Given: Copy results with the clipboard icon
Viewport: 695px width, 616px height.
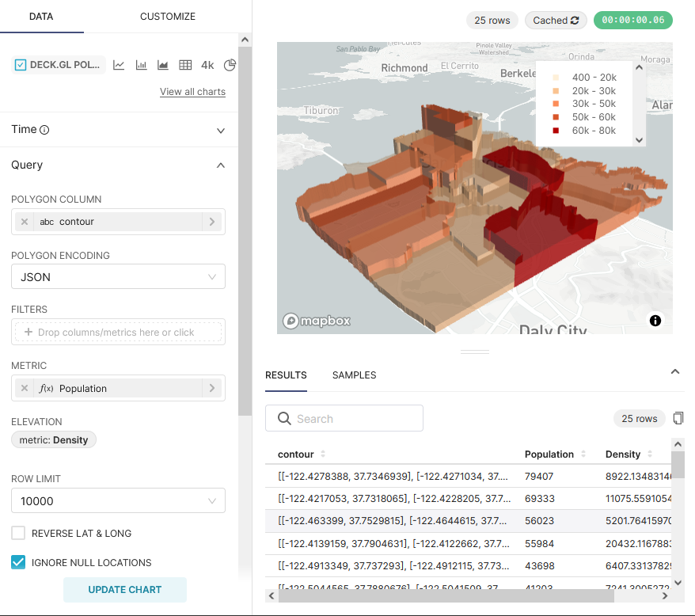Looking at the screenshot, I should (678, 418).
